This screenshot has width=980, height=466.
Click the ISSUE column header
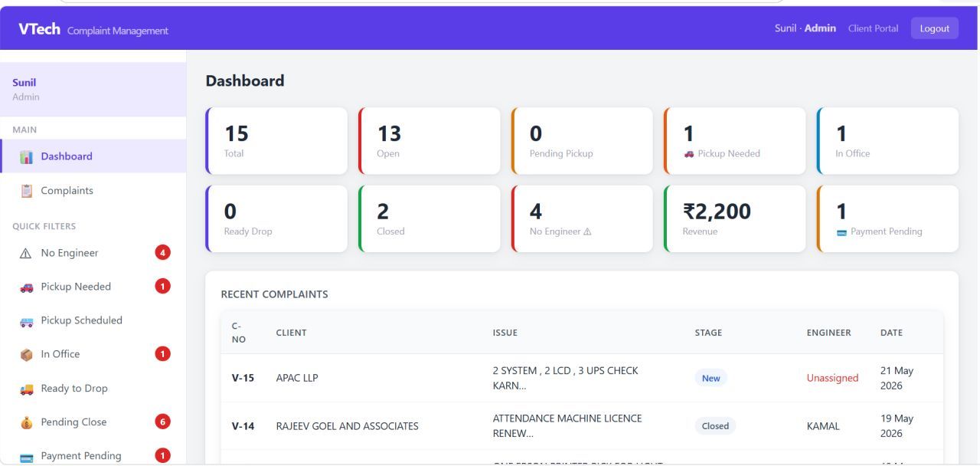pos(505,333)
